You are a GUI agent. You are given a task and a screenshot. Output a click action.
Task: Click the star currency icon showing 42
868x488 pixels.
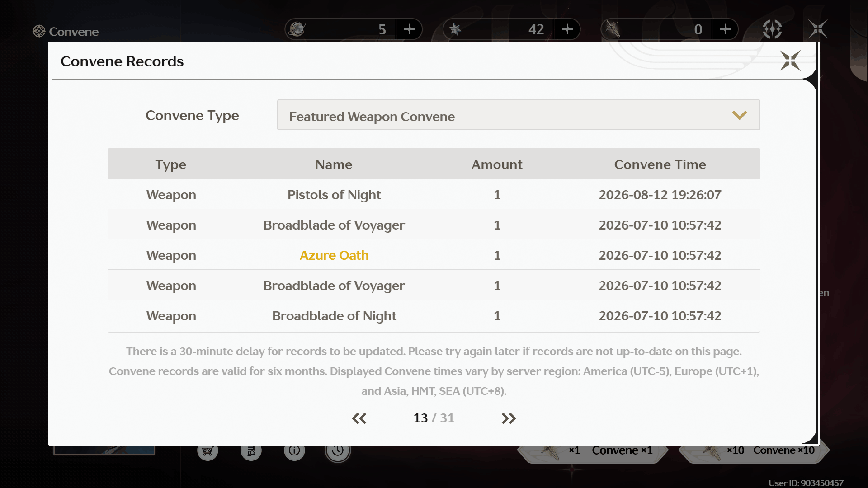[455, 29]
